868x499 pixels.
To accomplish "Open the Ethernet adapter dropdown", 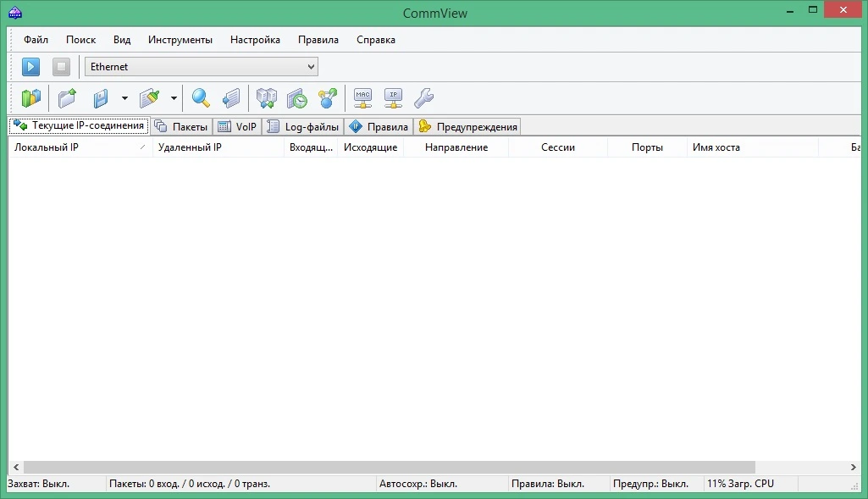I will point(201,66).
